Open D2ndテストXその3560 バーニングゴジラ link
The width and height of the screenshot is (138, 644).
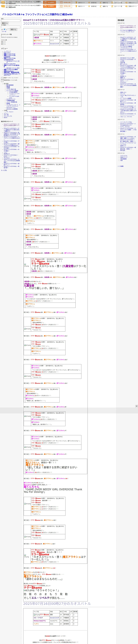(x=128, y=107)
